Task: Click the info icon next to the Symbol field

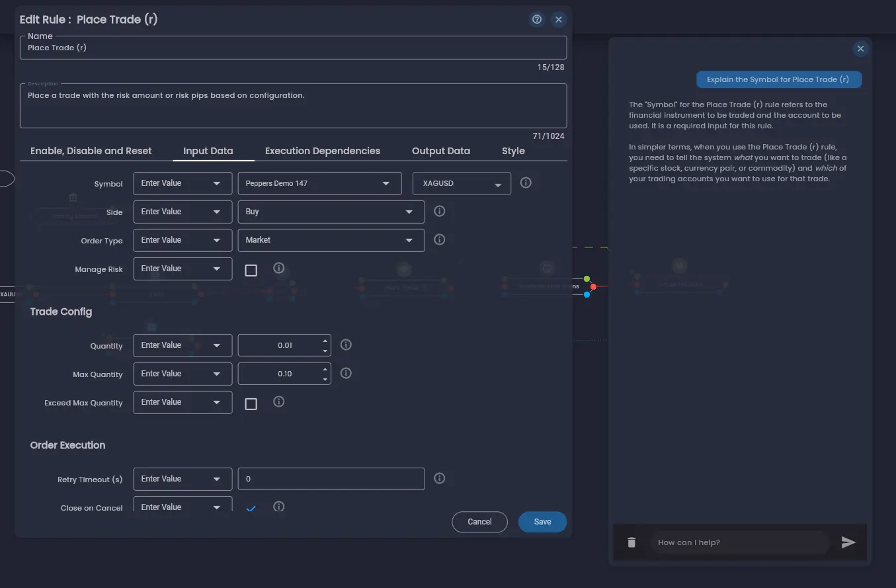Action: tap(526, 183)
